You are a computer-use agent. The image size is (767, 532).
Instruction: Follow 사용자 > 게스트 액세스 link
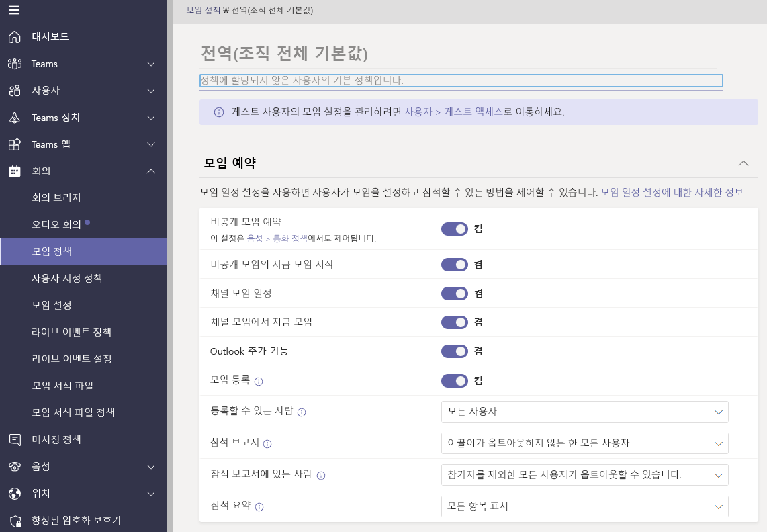coord(453,112)
